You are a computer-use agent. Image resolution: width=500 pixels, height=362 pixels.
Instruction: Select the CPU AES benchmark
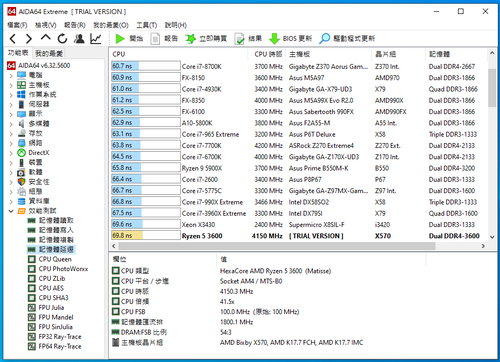[x=46, y=288]
